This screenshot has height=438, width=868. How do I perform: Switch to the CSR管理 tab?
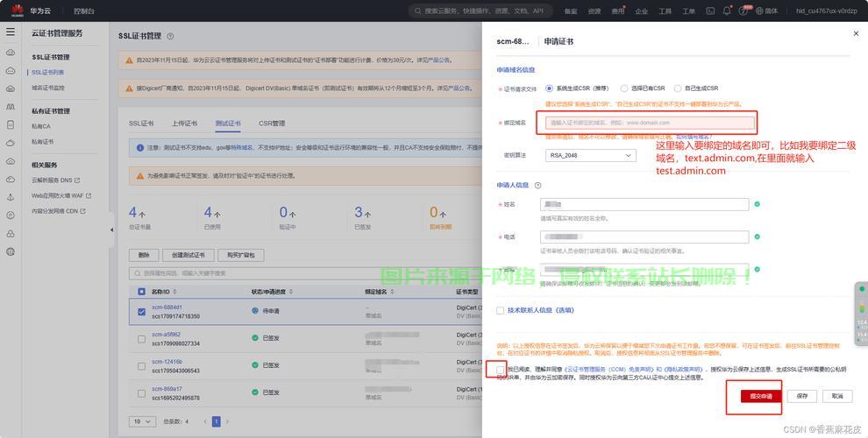272,124
